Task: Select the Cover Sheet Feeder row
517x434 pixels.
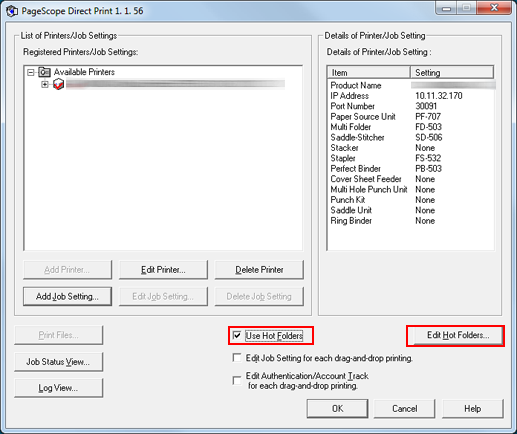Action: (411, 179)
